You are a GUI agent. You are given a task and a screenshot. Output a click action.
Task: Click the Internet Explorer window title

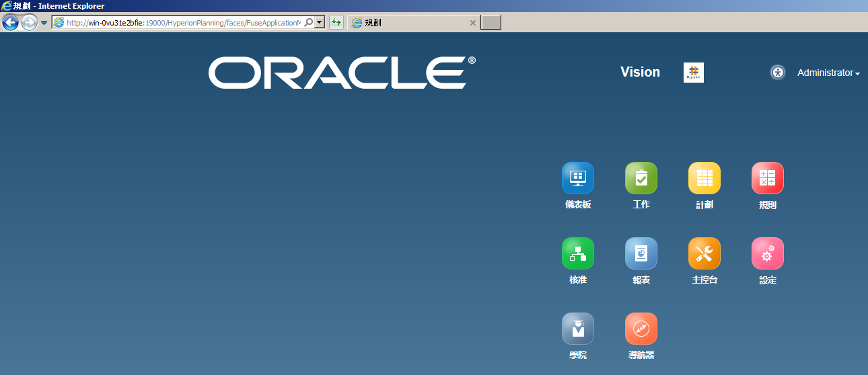[x=59, y=6]
